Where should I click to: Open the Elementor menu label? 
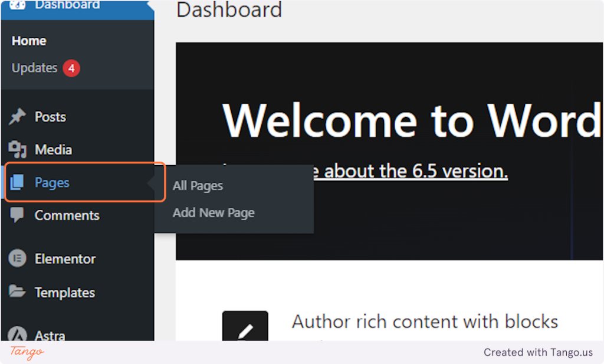click(x=65, y=259)
